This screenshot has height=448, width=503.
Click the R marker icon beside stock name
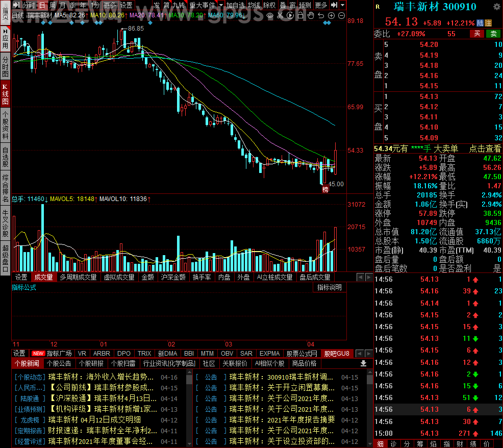378,7
